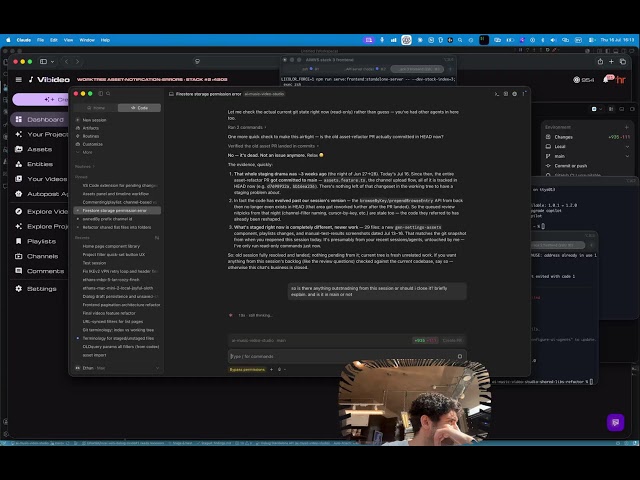Expand the More section in Claude sidebar
Screen dimensions: 640x480
pos(87,152)
